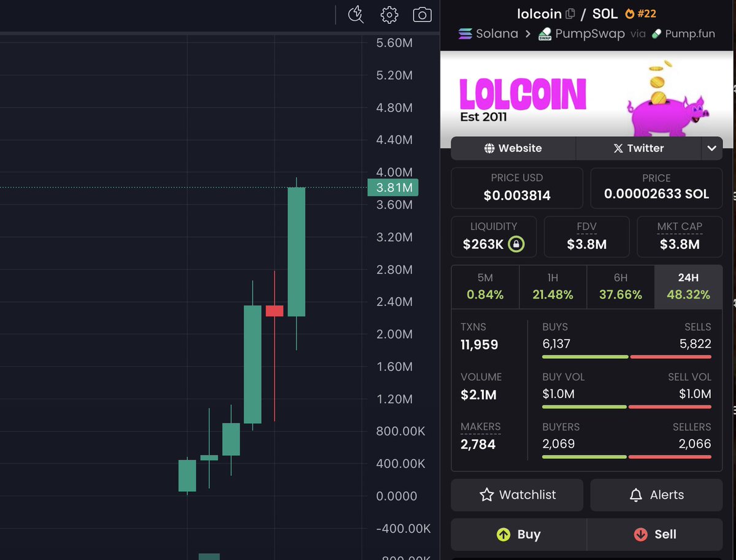Click the Buy button
This screenshot has height=560, width=736.
tap(519, 534)
